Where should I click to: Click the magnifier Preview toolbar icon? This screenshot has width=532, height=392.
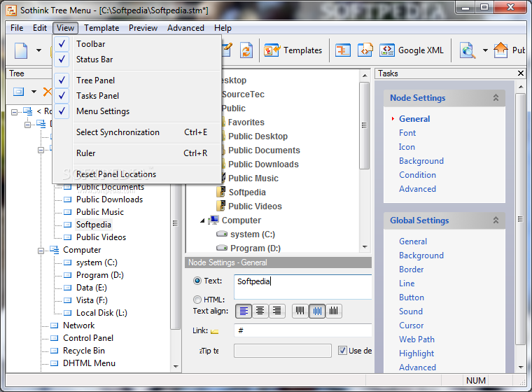[468, 50]
